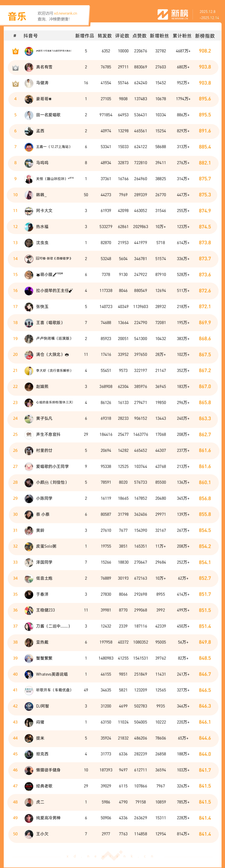
Task: Click the bronze crown rank-three icon
Action: pos(15,83)
